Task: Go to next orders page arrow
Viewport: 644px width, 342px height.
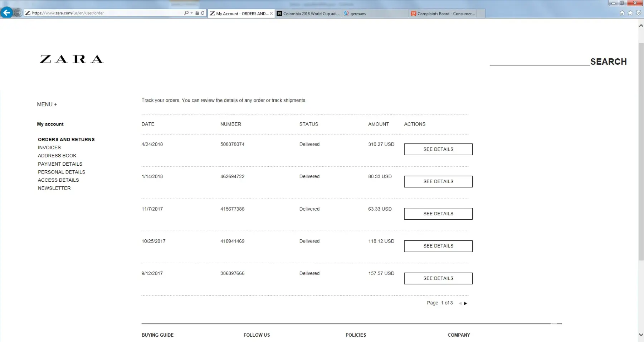Action: 465,303
